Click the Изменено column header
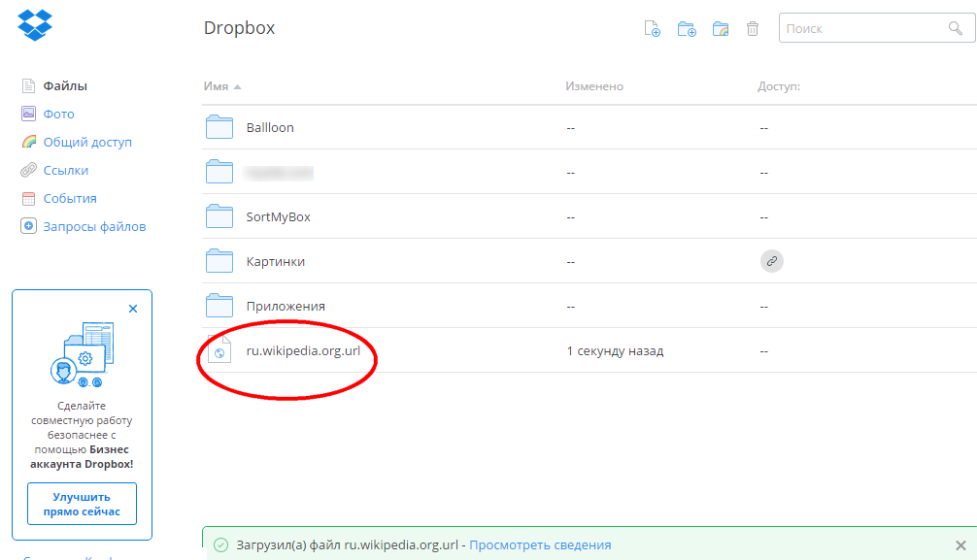Viewport: 977px width, 560px height. coord(594,86)
